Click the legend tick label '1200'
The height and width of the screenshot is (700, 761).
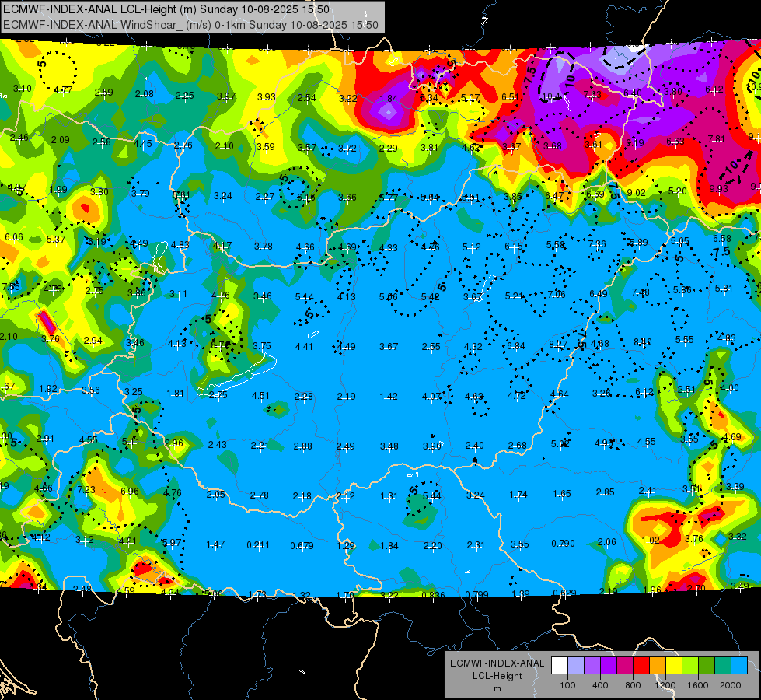pos(665,685)
